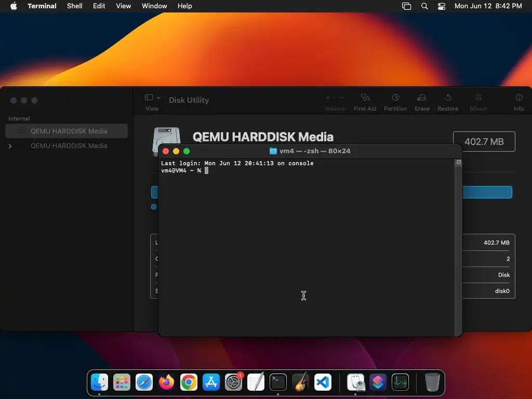The width and height of the screenshot is (532, 399).
Task: Open the Edit menu
Action: coord(99,6)
